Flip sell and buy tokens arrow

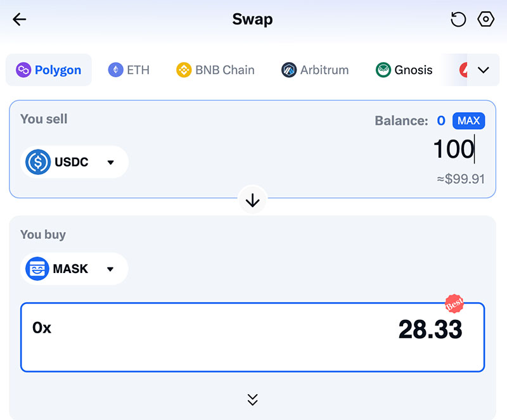[252, 200]
